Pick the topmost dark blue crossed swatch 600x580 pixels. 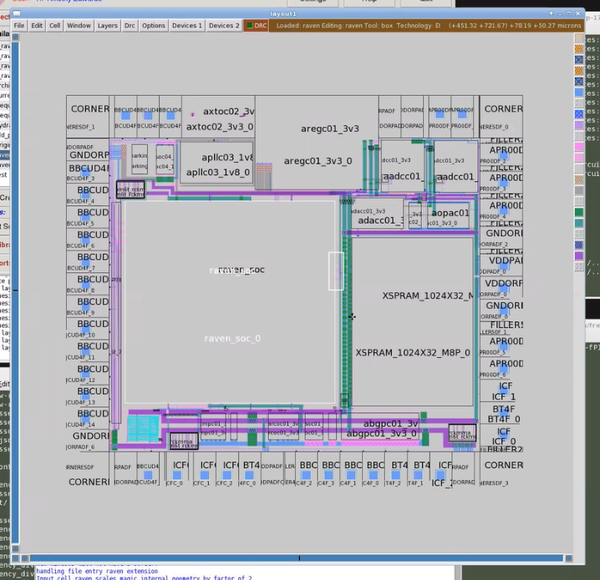[579, 60]
